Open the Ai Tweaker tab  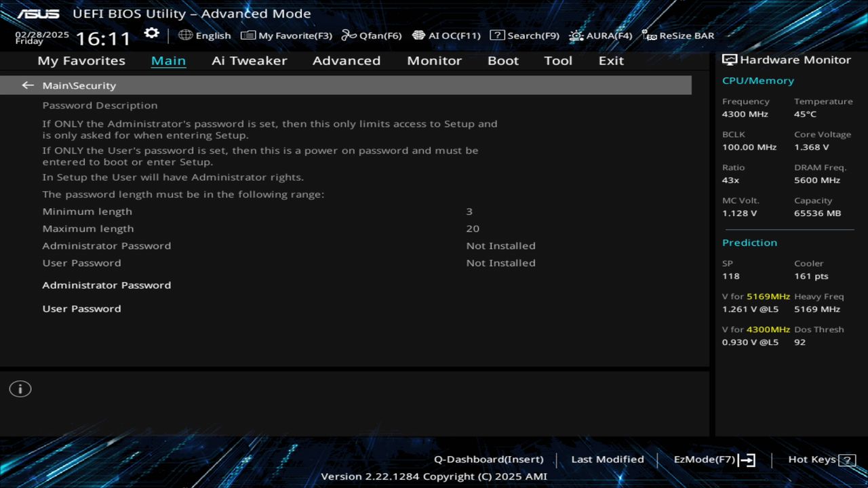[x=249, y=60]
